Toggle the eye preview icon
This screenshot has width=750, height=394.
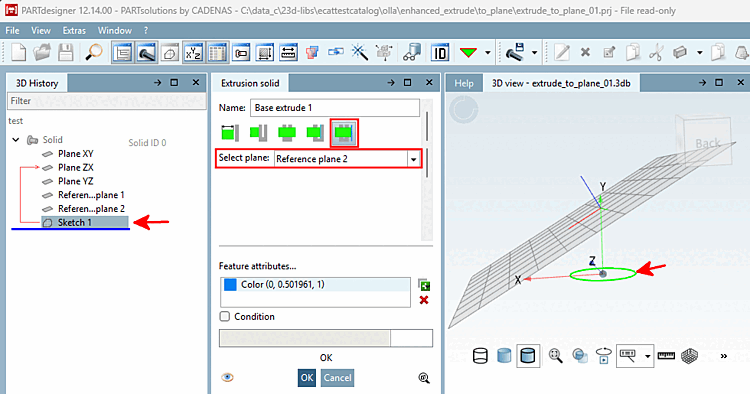228,378
